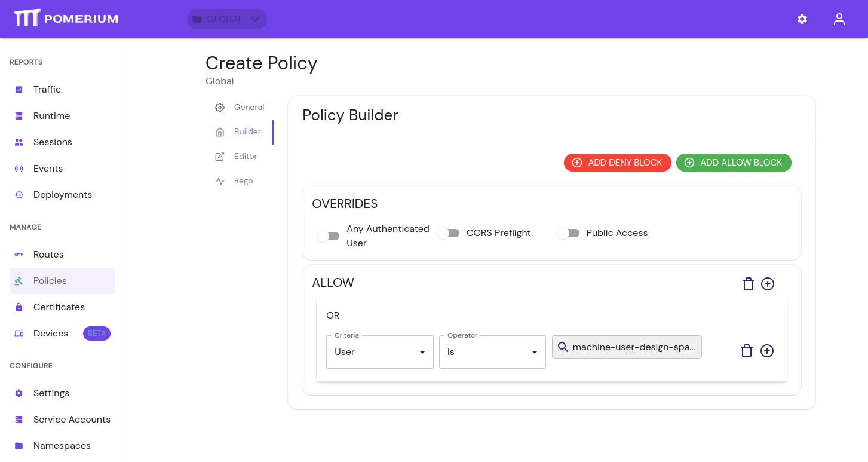The image size is (868, 462).
Task: Open the Traffic report
Action: (x=47, y=89)
